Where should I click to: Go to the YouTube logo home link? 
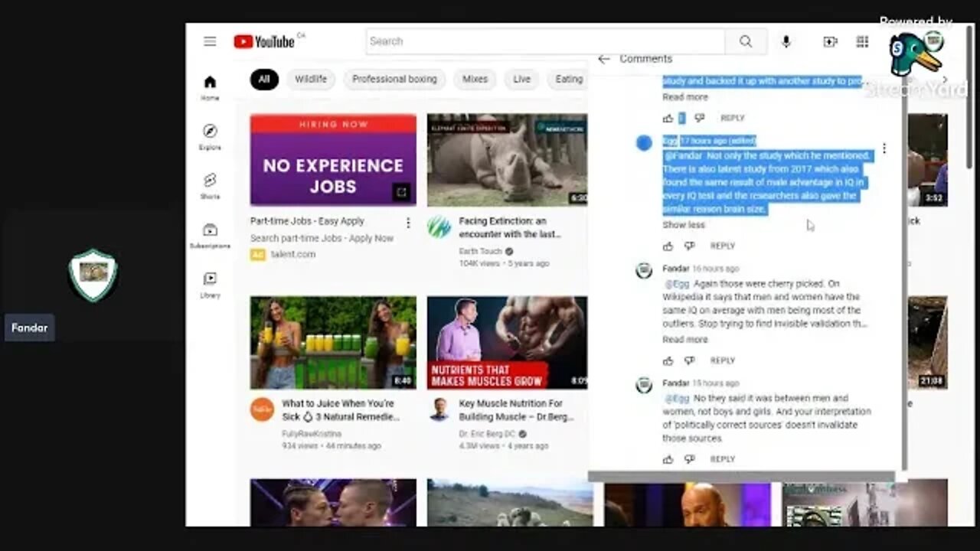point(264,41)
